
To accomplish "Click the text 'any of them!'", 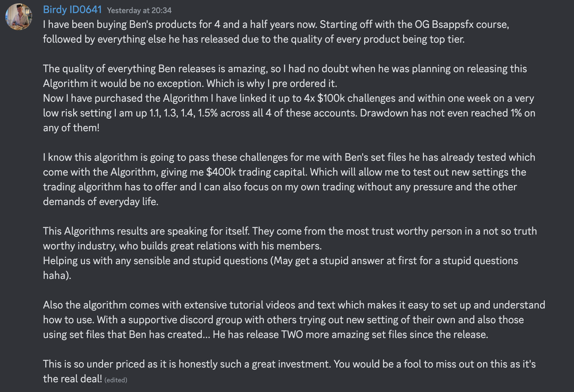I will 71,128.
